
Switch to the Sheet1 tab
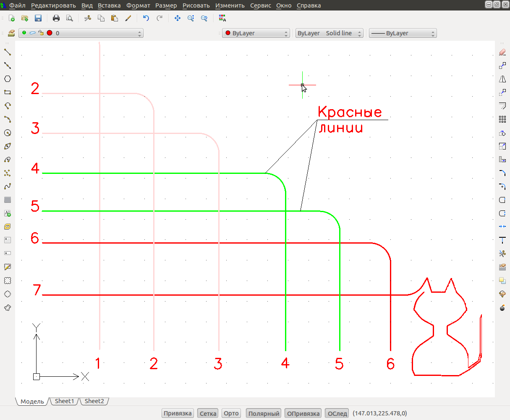(x=64, y=402)
